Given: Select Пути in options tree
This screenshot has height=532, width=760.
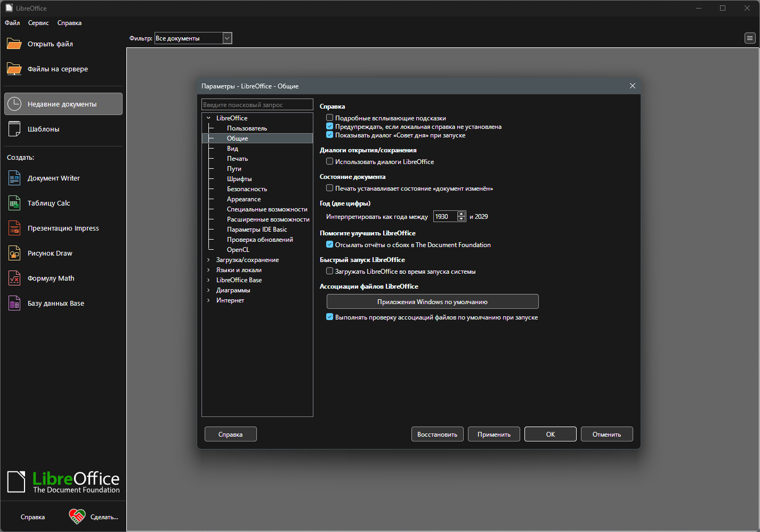Looking at the screenshot, I should (234, 169).
